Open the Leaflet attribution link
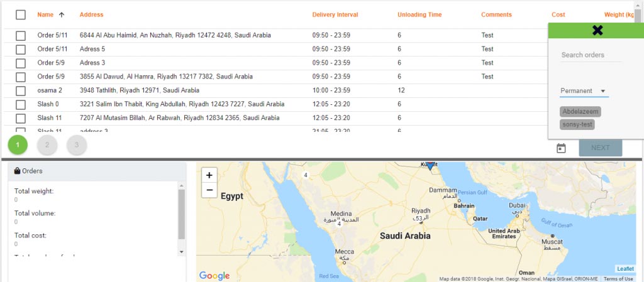This screenshot has height=282, width=644. point(626,269)
